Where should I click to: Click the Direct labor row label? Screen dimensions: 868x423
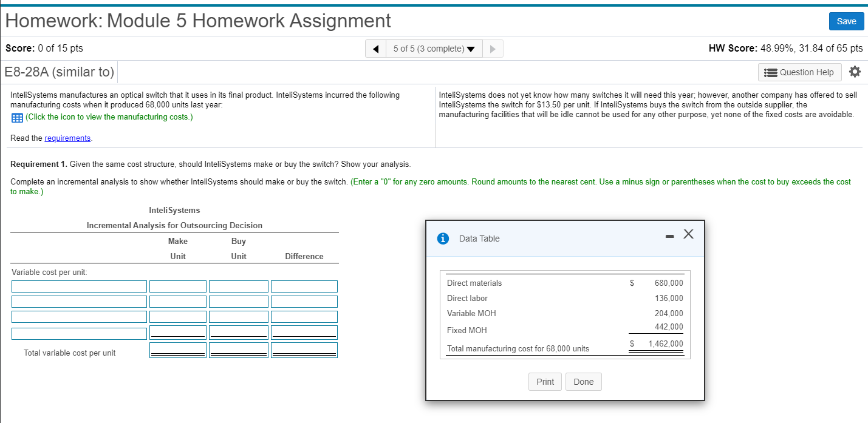tap(467, 298)
